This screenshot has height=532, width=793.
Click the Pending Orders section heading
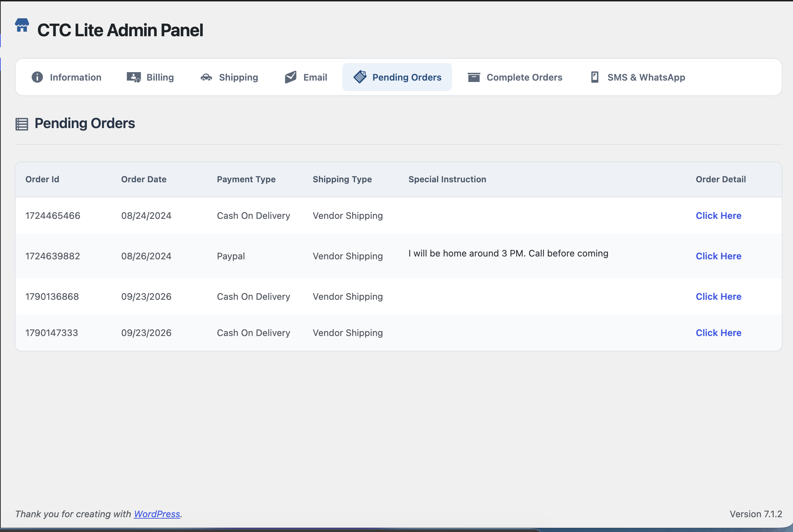click(x=85, y=123)
